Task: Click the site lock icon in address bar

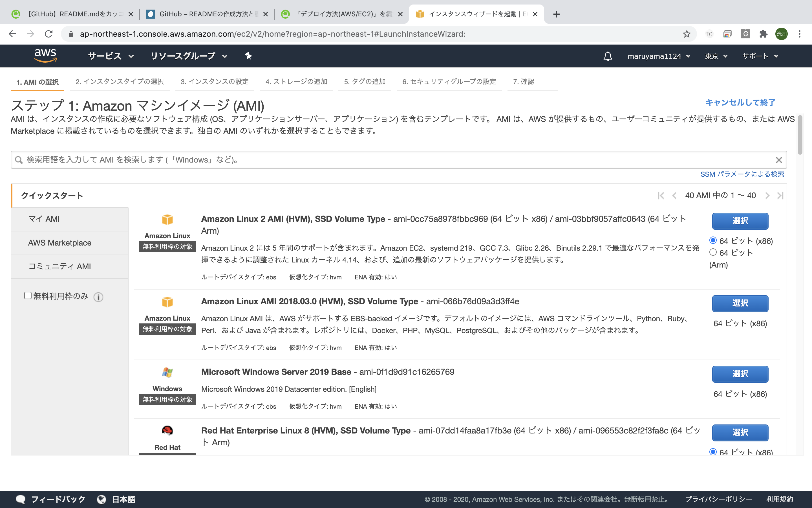Action: click(71, 34)
